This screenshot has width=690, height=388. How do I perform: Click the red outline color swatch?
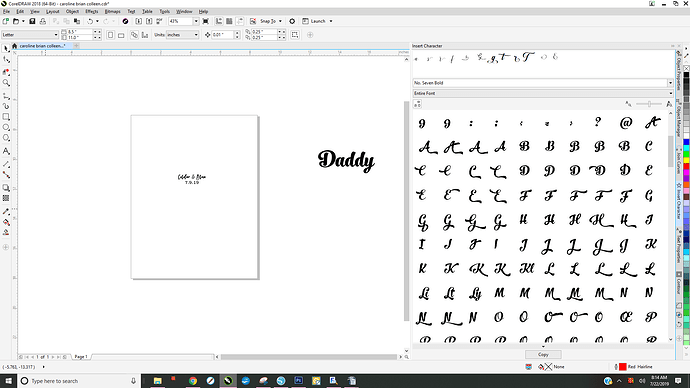click(623, 366)
